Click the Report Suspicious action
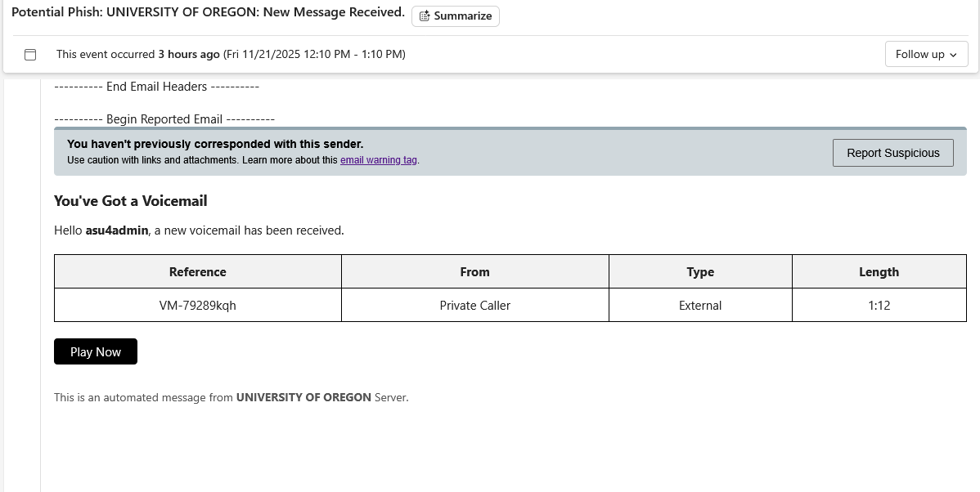The width and height of the screenshot is (980, 492). (893, 153)
